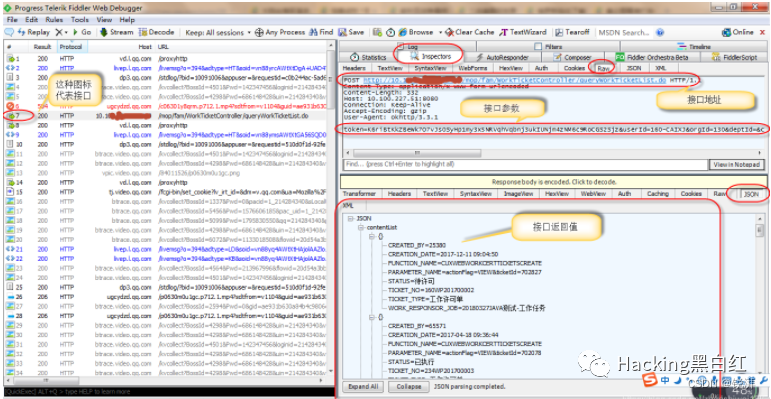This screenshot has height=399, width=771.
Task: Collapse the second {} object node
Action: (372, 318)
